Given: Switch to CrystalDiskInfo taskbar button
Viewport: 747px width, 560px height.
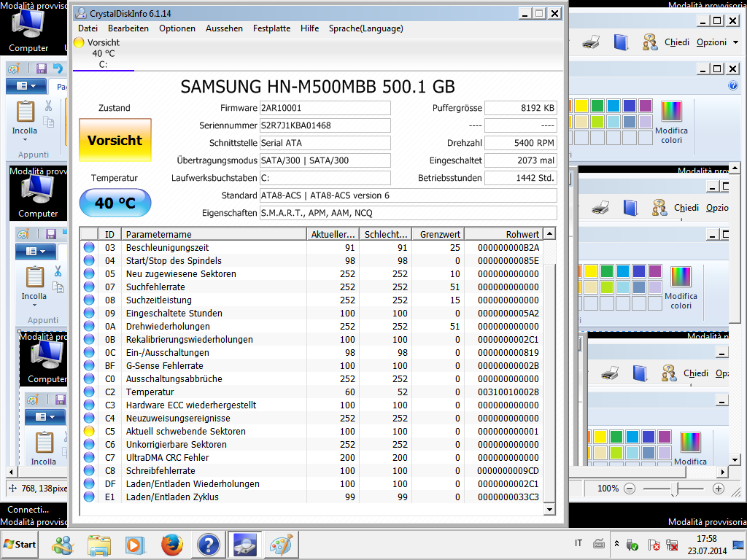Looking at the screenshot, I should pyautogui.click(x=245, y=545).
